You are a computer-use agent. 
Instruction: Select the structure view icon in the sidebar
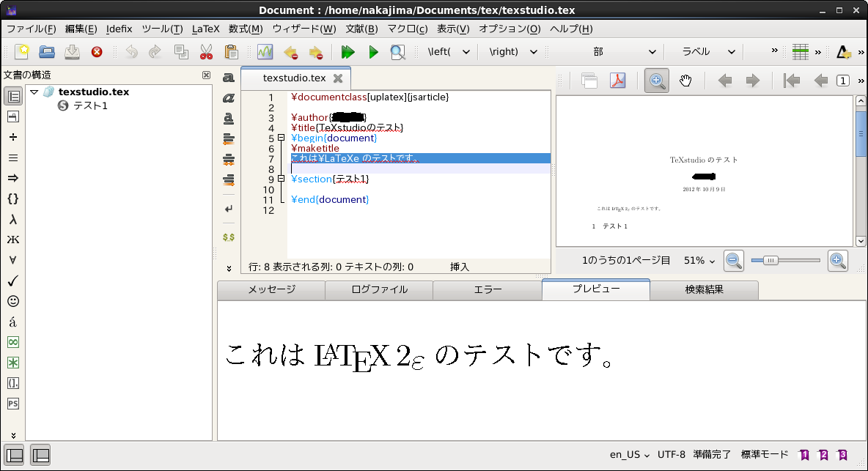12,96
